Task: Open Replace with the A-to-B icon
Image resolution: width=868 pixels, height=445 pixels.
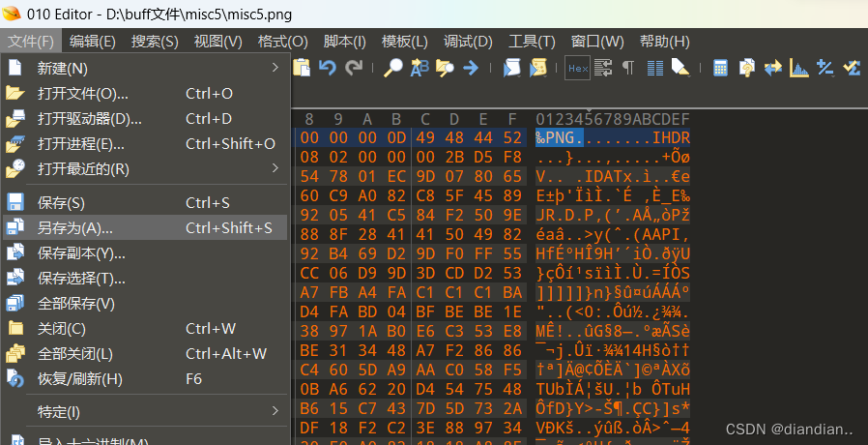Action: (420, 68)
